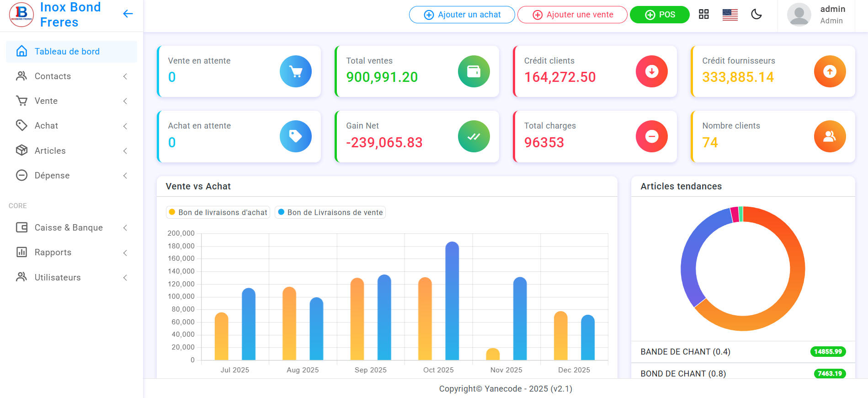Image resolution: width=868 pixels, height=398 pixels.
Task: Open the Vente menu item
Action: pyautogui.click(x=71, y=101)
